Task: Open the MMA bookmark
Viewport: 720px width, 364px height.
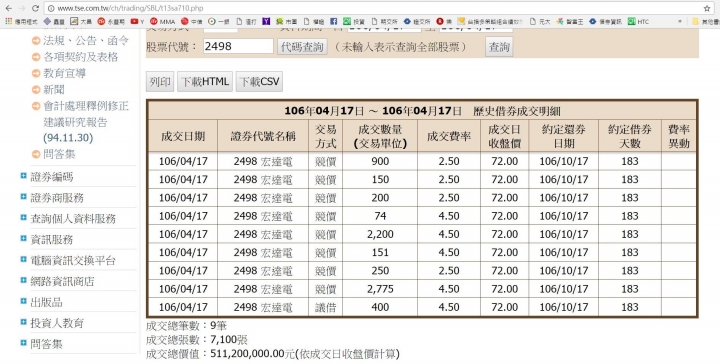Action: click(x=163, y=21)
